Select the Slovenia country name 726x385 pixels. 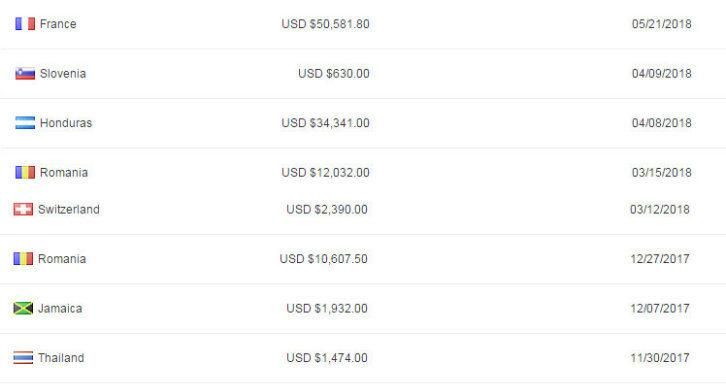click(x=63, y=74)
